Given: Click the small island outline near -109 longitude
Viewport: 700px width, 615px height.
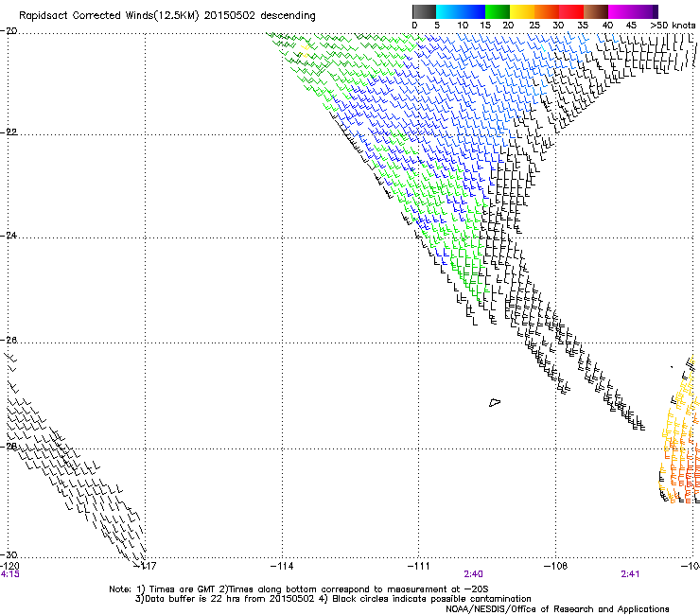Looking at the screenshot, I should [x=495, y=402].
